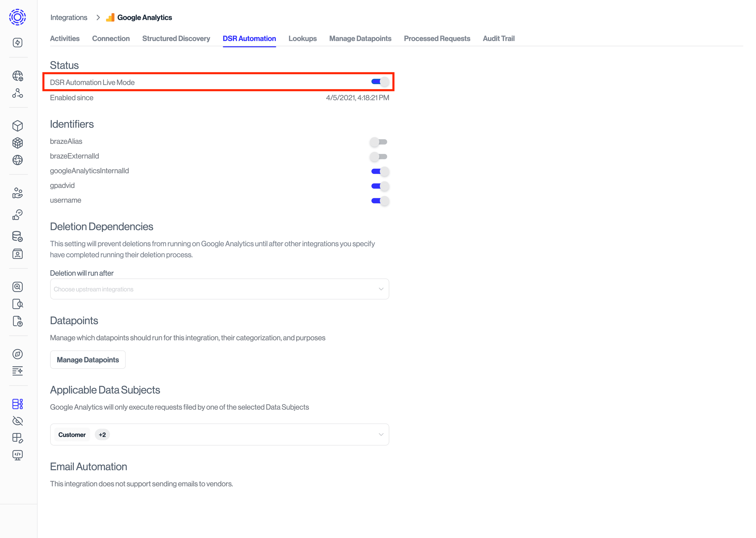Viewport: 756px width, 538px height.
Task: Open the database-with-checkmark sidebar icon
Action: coord(18,237)
